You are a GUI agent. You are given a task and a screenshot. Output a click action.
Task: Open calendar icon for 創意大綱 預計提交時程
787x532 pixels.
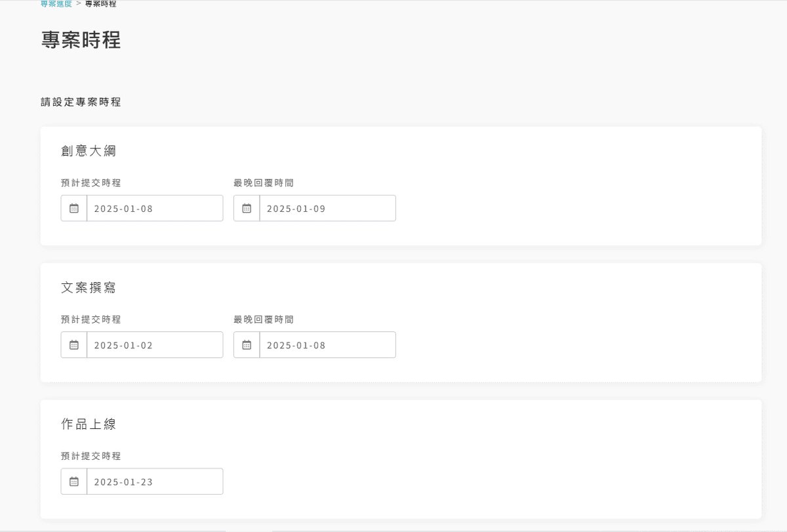point(74,209)
